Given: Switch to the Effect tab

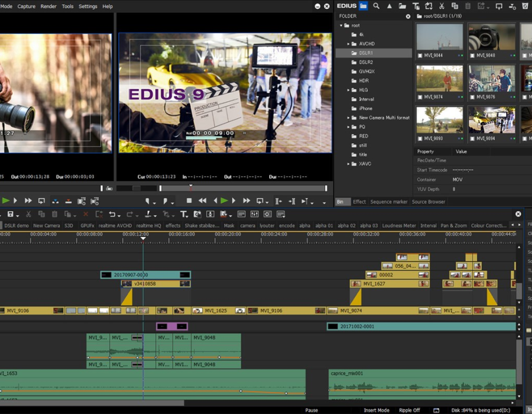Looking at the screenshot, I should (359, 202).
